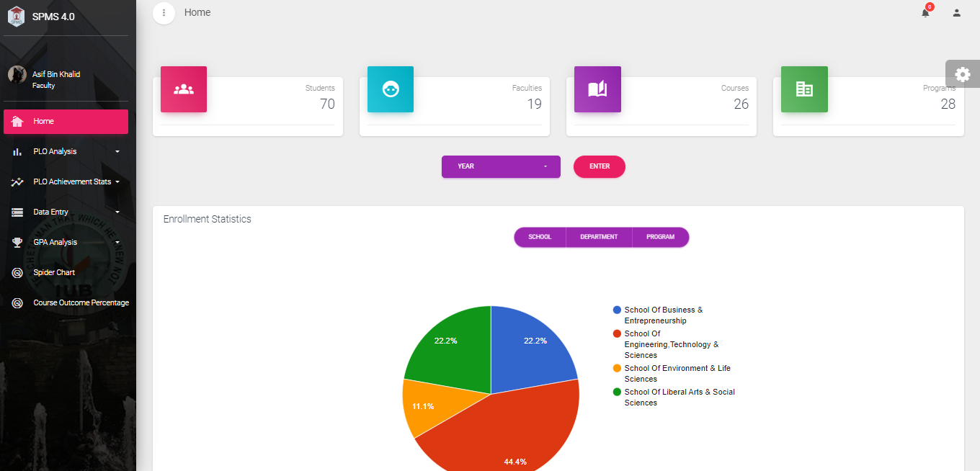Expand the Data Entry menu
The height and width of the screenshot is (471, 980).
coord(66,212)
